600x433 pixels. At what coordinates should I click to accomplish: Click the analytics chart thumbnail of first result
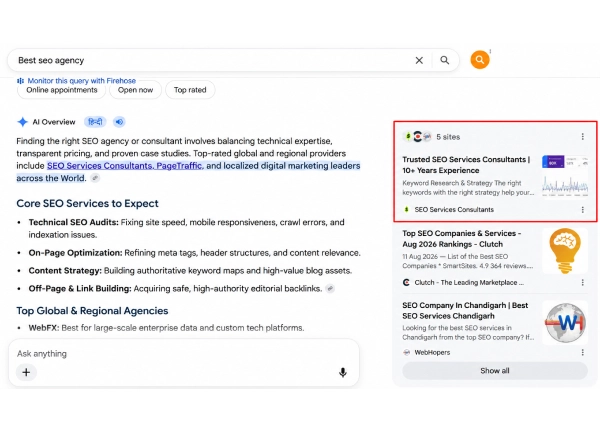coord(565,176)
